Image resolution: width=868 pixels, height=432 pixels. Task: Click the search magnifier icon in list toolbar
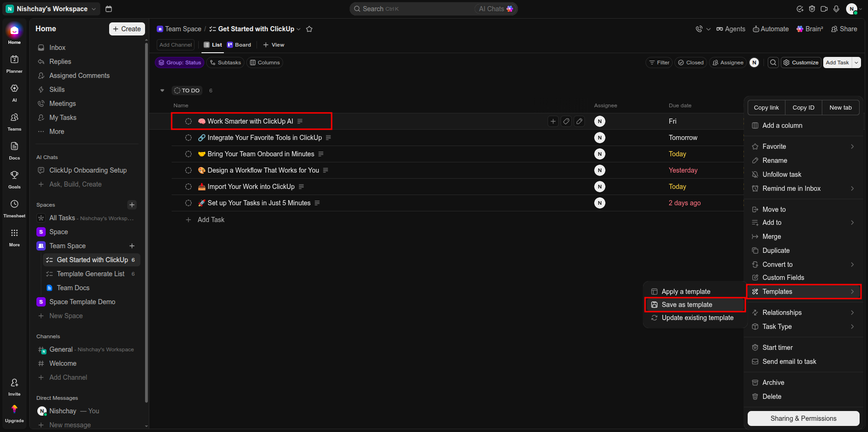[773, 63]
